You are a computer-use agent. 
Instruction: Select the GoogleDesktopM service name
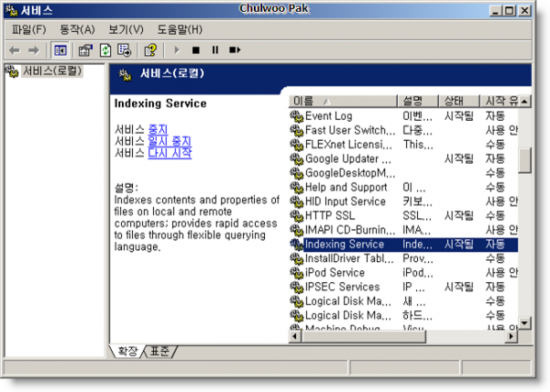[x=350, y=173]
